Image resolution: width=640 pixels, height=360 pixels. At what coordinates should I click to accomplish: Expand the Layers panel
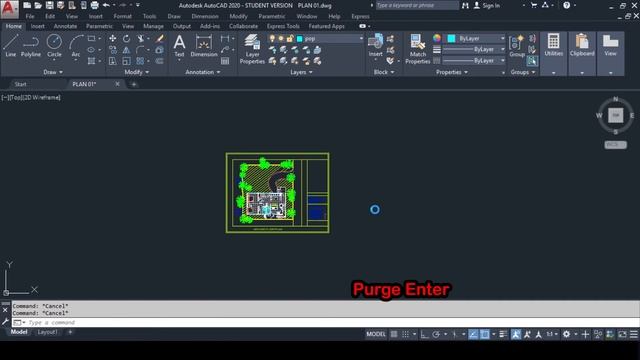(301, 72)
